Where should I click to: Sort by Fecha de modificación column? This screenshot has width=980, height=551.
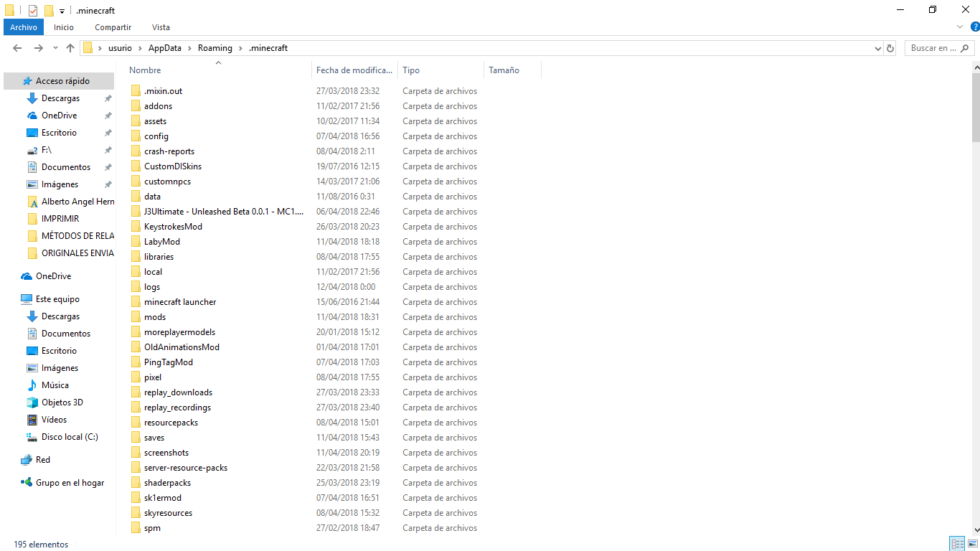tap(355, 70)
